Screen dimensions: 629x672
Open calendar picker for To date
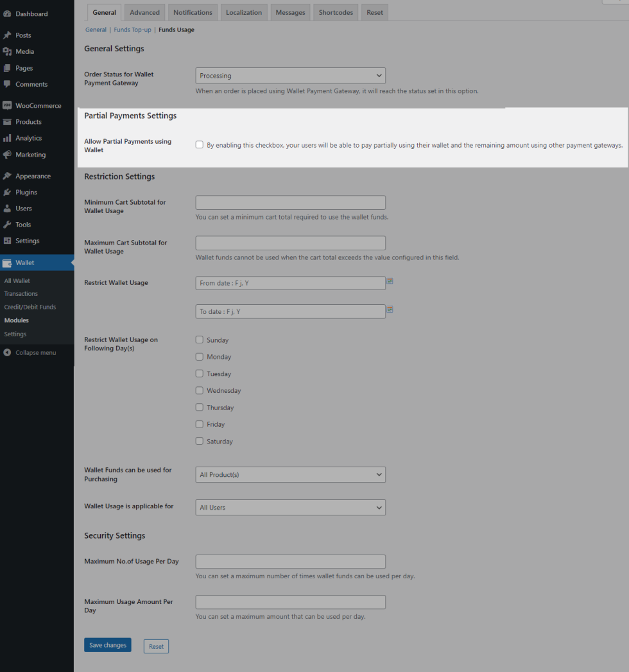(390, 309)
